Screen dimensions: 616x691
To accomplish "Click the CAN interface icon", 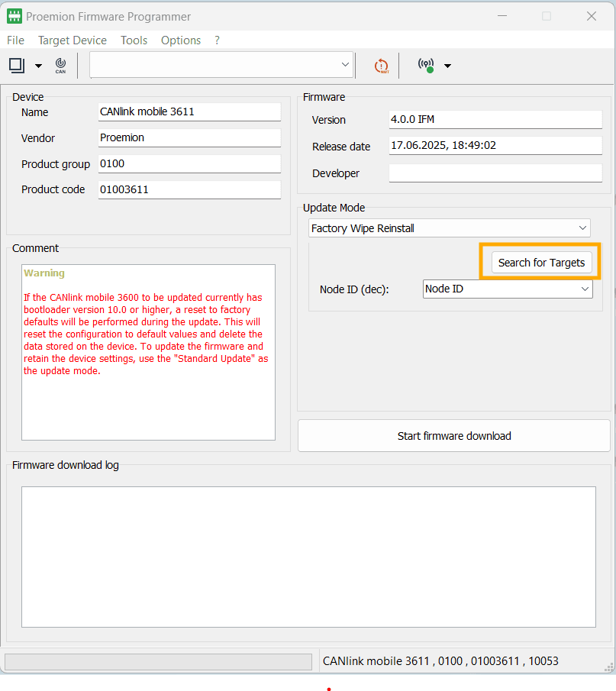I will pyautogui.click(x=60, y=66).
